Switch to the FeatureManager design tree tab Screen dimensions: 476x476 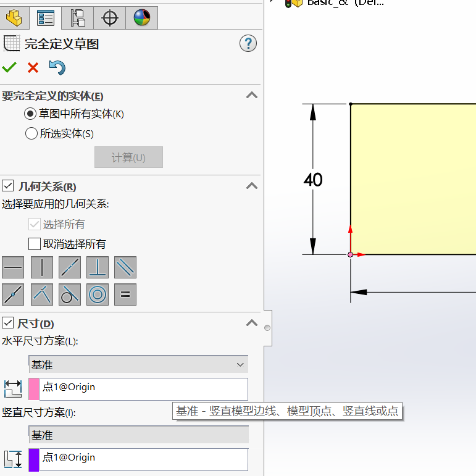tap(14, 18)
